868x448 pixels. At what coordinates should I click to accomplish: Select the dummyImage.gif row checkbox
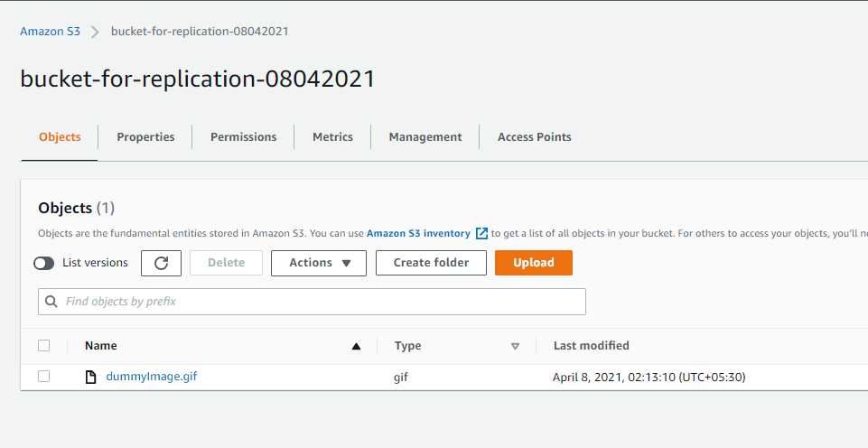tap(44, 377)
